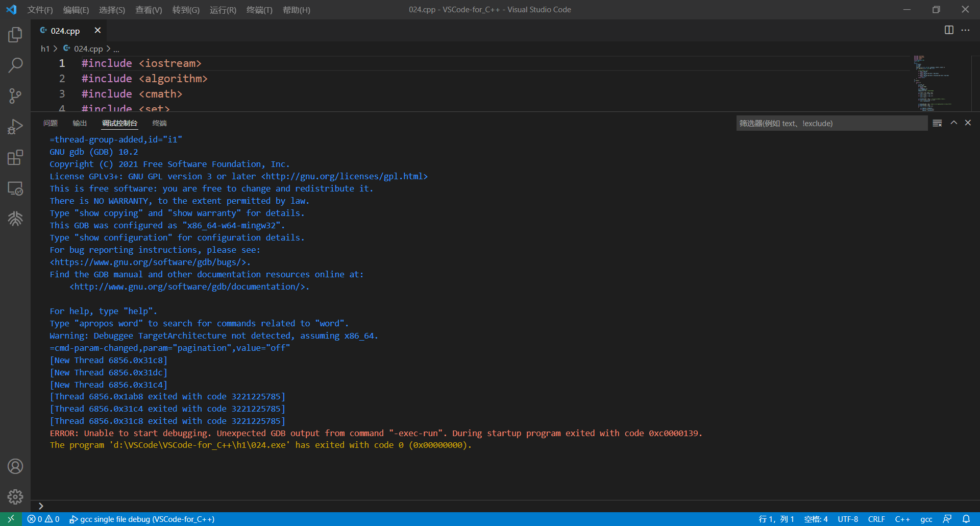Image resolution: width=980 pixels, height=526 pixels.
Task: Open the Gitee activity bar icon
Action: click(15, 219)
